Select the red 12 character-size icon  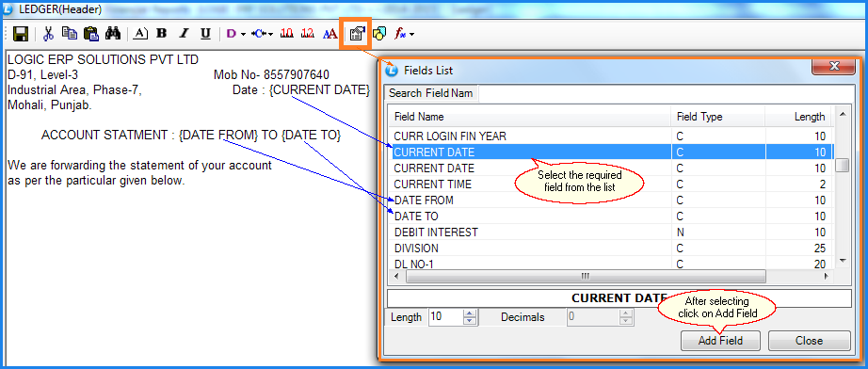click(308, 34)
